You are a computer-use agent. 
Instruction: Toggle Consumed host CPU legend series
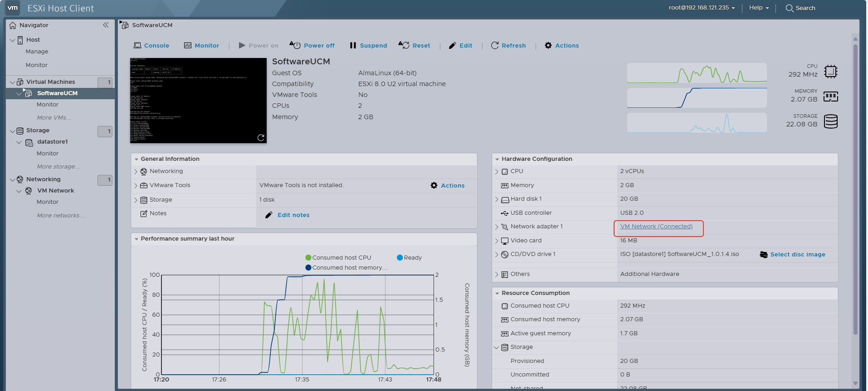pos(339,257)
